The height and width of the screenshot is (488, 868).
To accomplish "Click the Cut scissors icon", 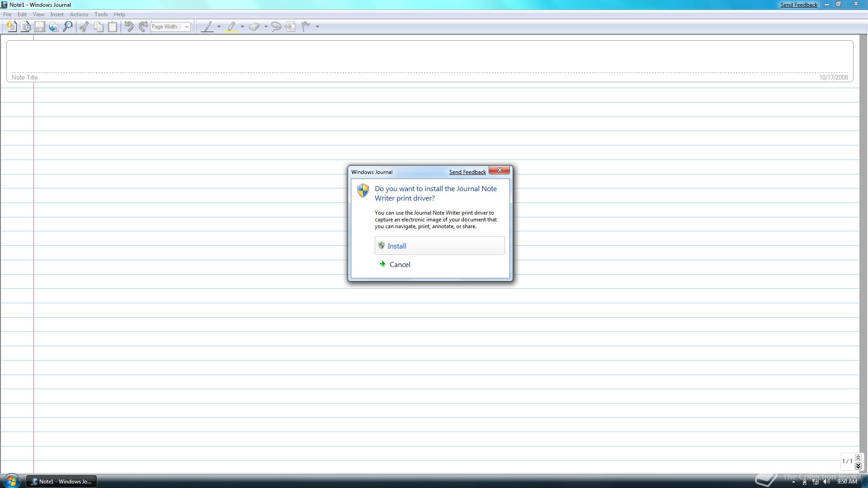I will pos(84,27).
